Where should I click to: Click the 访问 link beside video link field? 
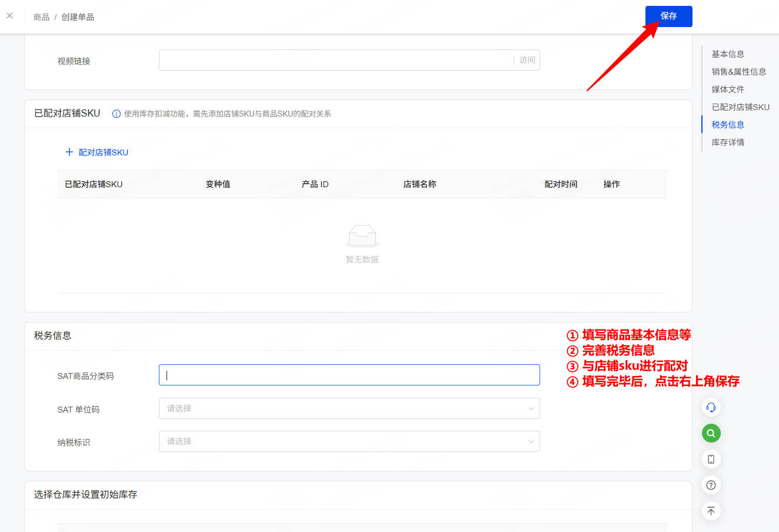(527, 59)
